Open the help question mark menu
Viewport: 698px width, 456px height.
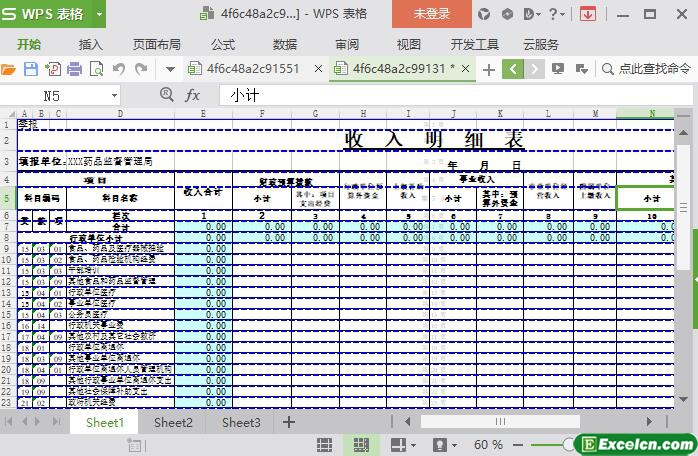(x=556, y=14)
